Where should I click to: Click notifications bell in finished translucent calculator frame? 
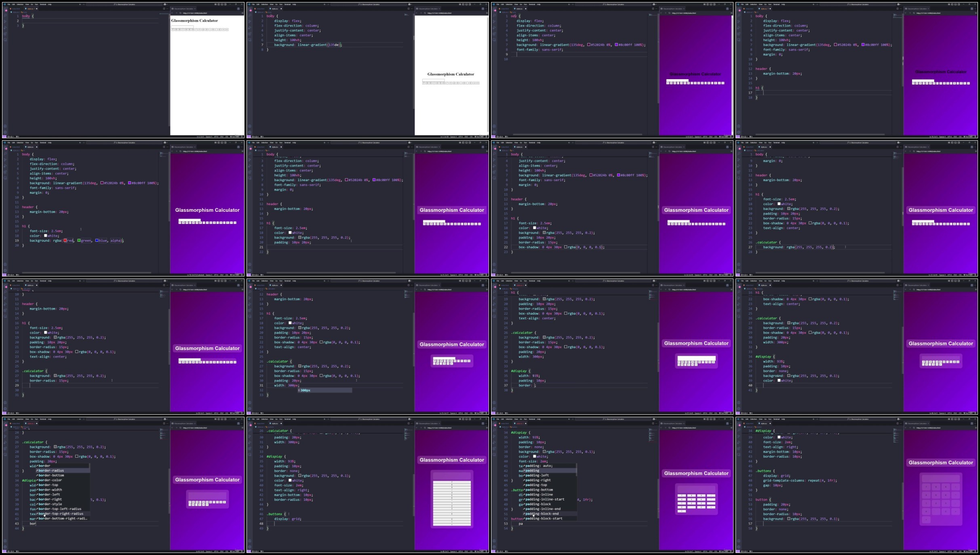(976, 551)
